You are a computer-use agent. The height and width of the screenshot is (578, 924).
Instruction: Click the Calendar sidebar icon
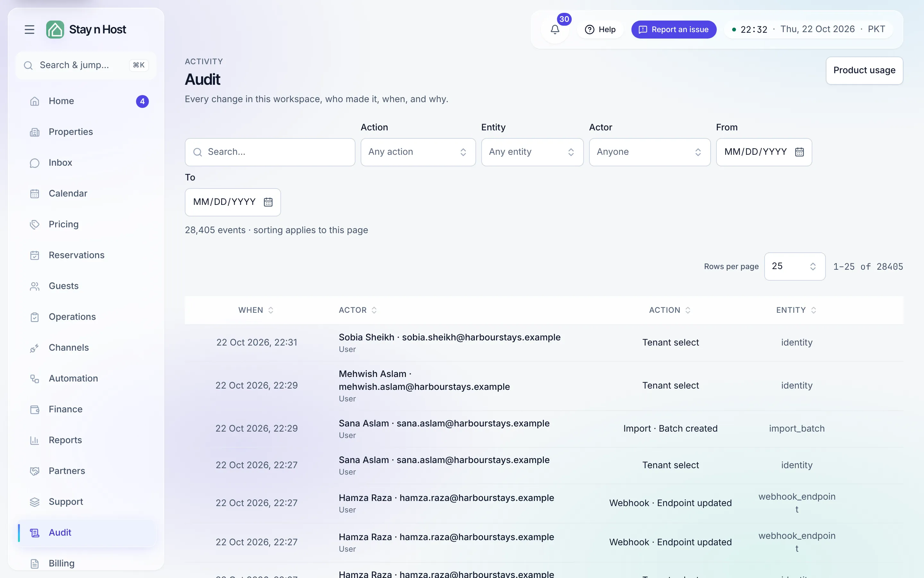pos(35,194)
